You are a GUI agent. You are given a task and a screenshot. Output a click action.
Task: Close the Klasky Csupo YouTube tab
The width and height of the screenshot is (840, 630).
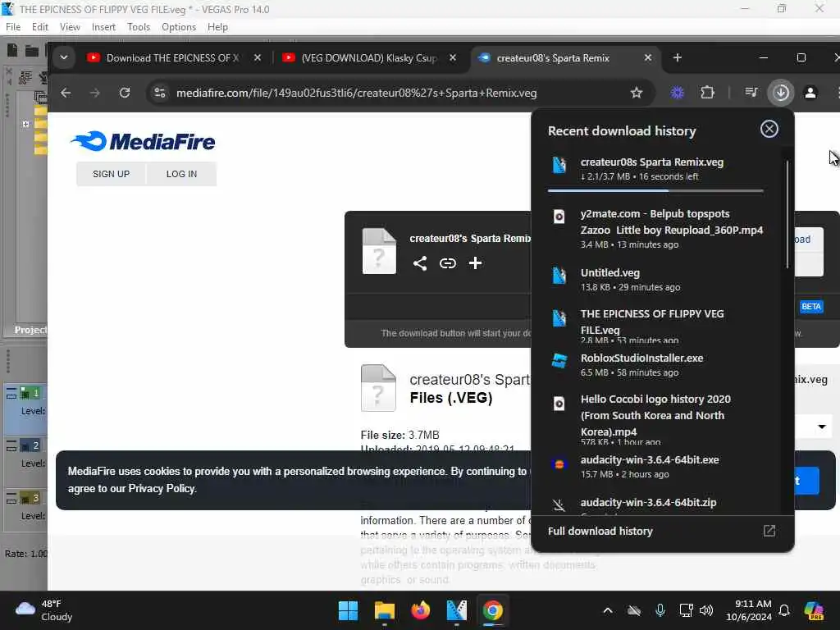point(453,57)
